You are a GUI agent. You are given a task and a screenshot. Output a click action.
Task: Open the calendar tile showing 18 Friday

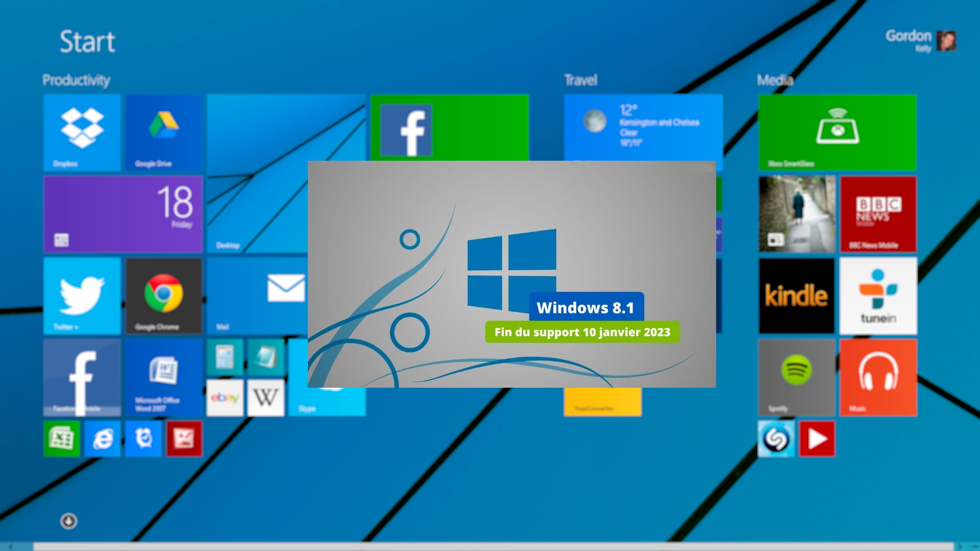[123, 214]
